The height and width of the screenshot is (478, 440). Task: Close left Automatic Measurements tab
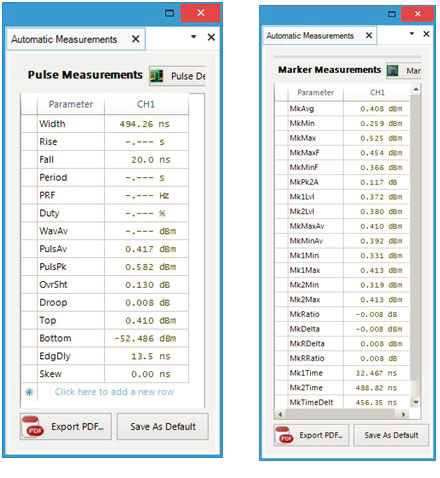click(x=135, y=39)
